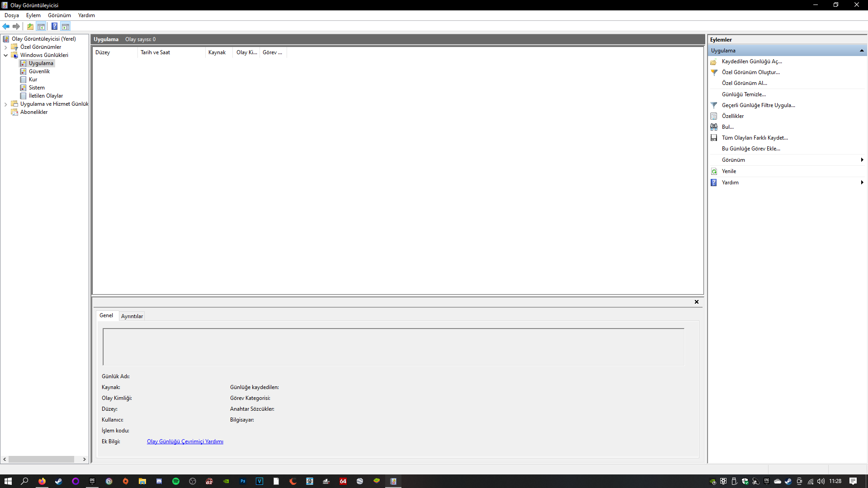Select the İletilen Olaylar log
Viewport: 868px width, 488px height.
click(46, 96)
